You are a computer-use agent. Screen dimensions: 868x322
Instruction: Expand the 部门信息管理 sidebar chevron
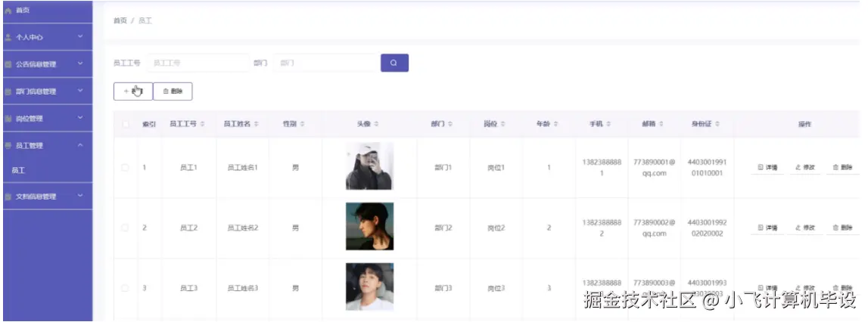click(x=80, y=91)
